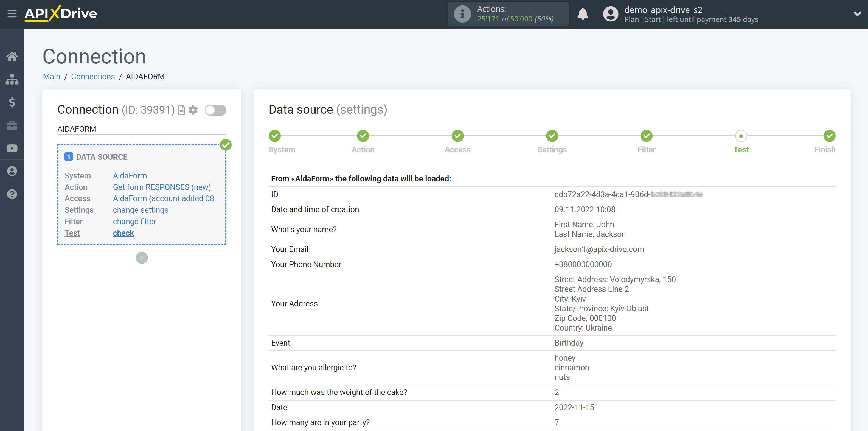Screen dimensions: 868x431
Task: Click Get form RESPONSES (new) link
Action: [162, 187]
